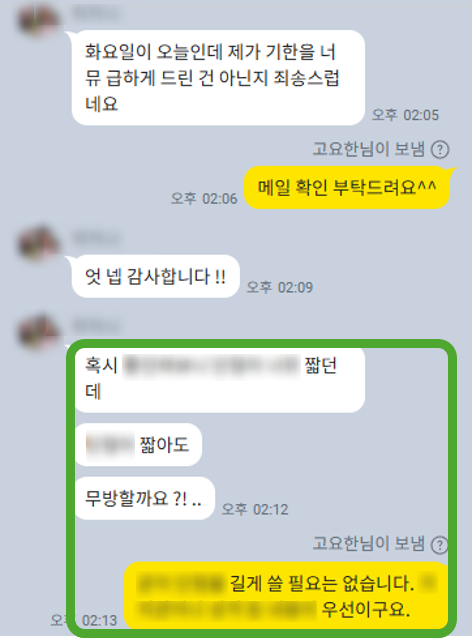Click blurred sender name above the 혹시 bubble
This screenshot has height=638, width=472.
click(x=96, y=326)
